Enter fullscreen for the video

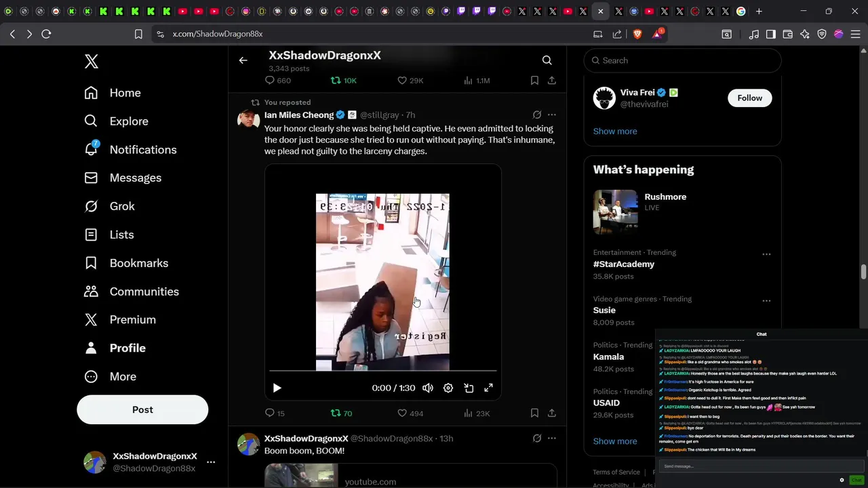tap(488, 388)
